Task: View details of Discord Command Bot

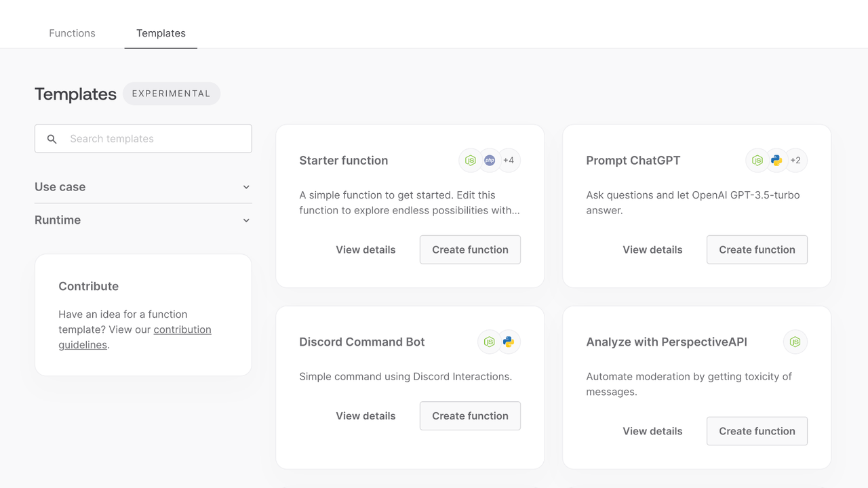Action: click(x=366, y=416)
